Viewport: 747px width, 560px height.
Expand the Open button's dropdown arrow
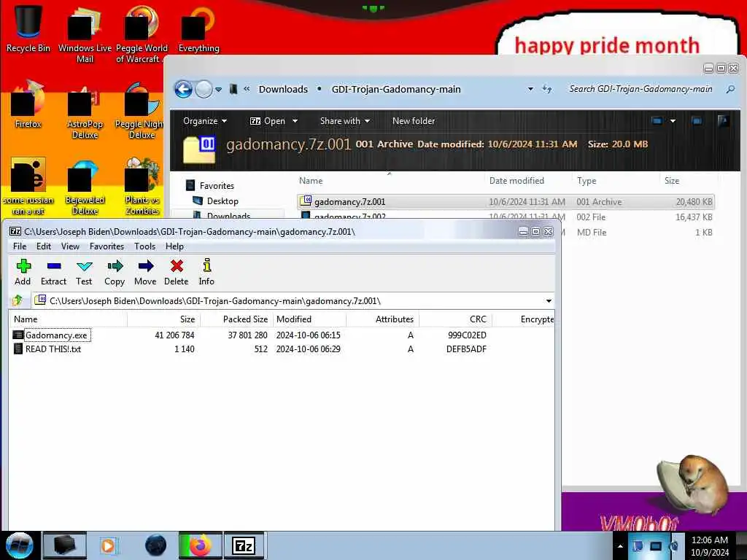295,121
